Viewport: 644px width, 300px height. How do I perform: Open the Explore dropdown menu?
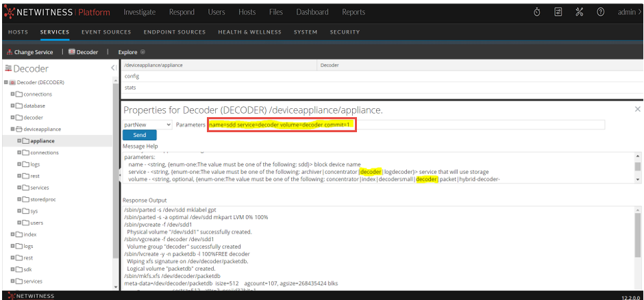[x=132, y=52]
